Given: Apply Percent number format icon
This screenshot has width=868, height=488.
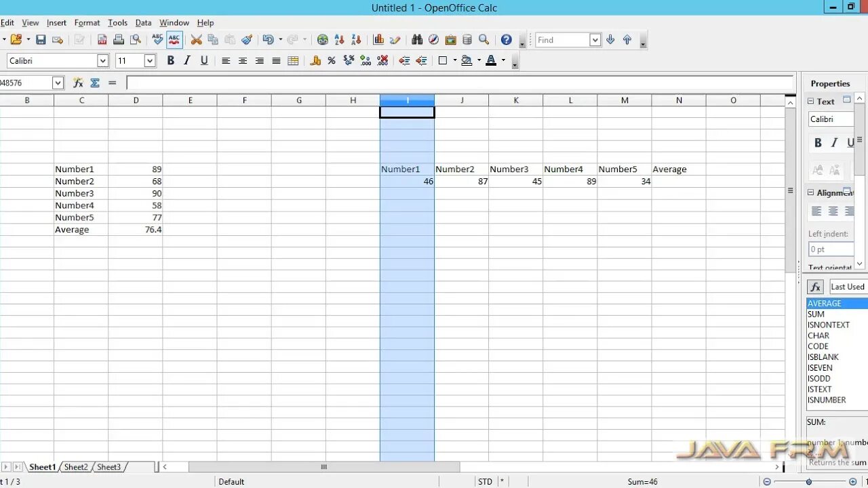Looking at the screenshot, I should [x=332, y=61].
